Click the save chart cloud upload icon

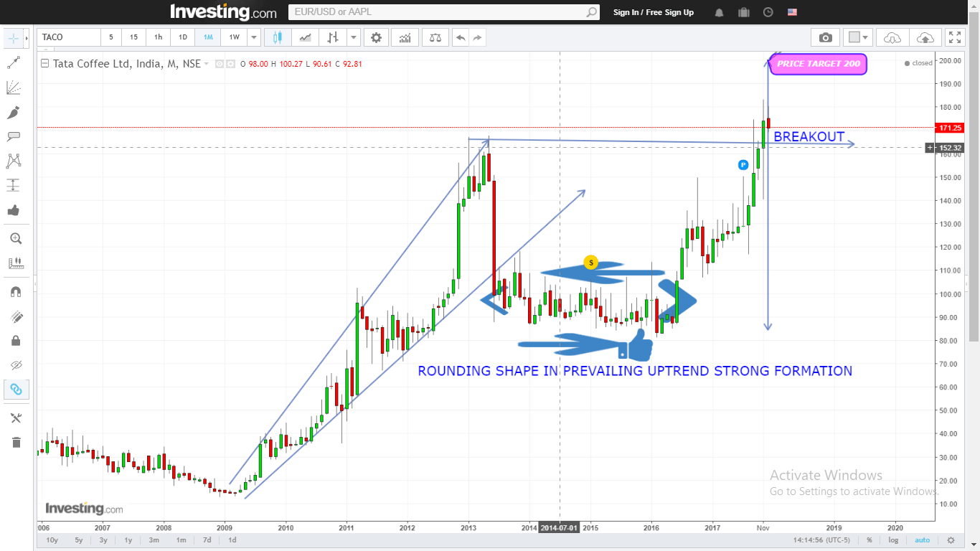point(925,37)
